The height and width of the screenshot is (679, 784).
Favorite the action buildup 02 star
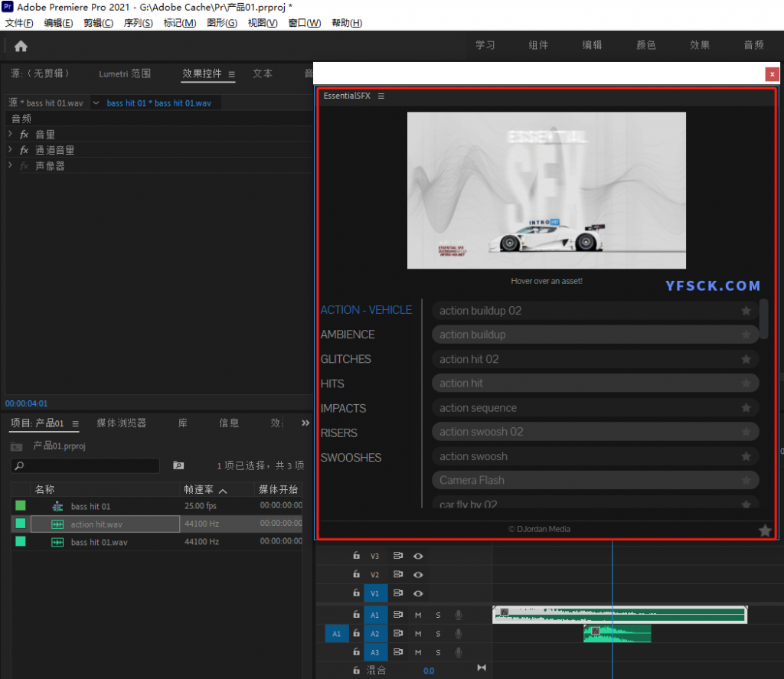click(x=746, y=311)
